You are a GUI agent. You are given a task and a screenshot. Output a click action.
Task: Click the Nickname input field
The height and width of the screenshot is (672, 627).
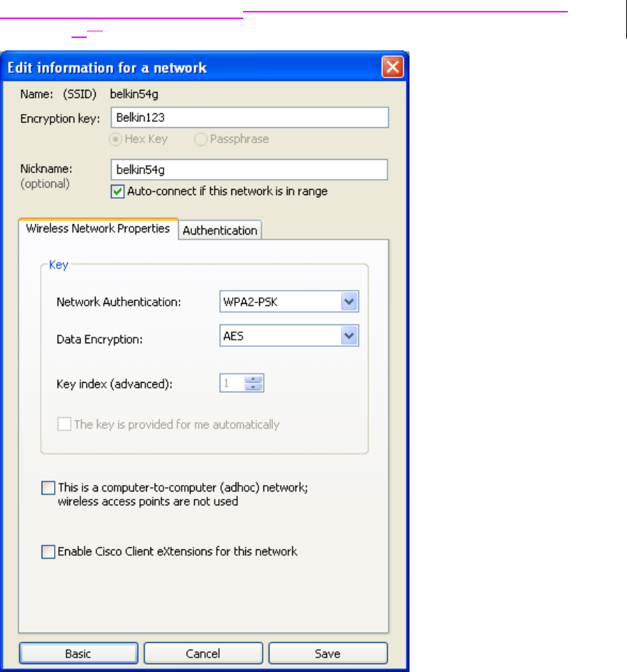click(249, 169)
